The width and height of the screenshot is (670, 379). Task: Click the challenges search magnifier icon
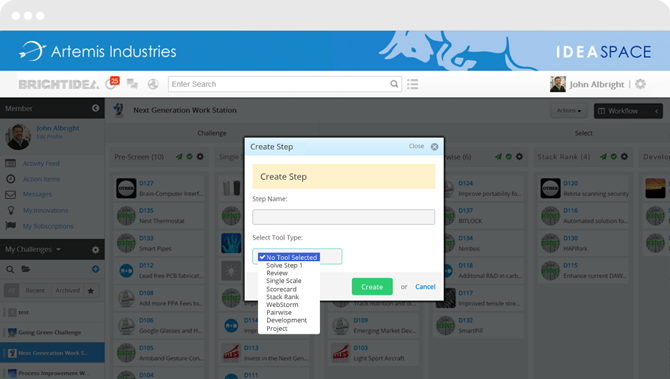point(10,269)
